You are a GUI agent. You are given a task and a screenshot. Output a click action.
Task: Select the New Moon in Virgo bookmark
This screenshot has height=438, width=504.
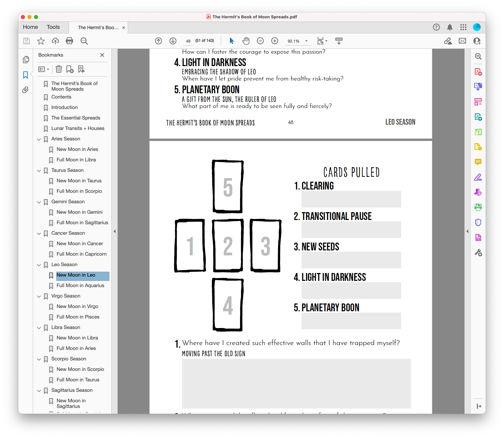point(77,306)
